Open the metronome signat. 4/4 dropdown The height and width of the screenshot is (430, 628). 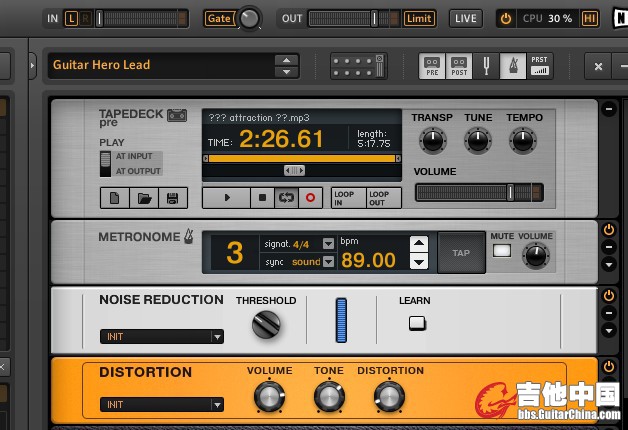coord(328,244)
